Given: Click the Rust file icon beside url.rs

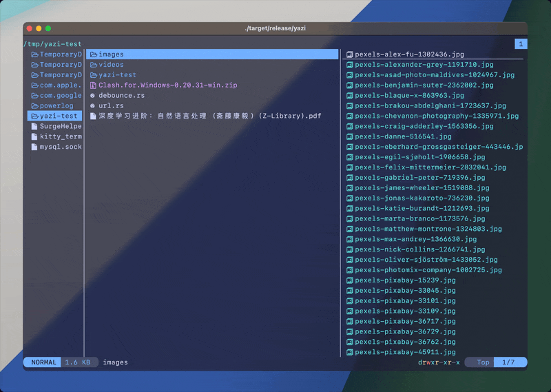Looking at the screenshot, I should point(93,106).
